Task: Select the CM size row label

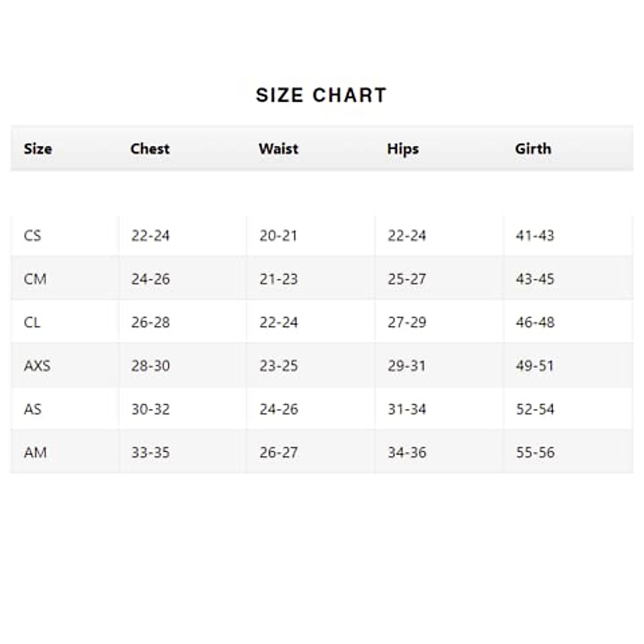Action: 35,279
